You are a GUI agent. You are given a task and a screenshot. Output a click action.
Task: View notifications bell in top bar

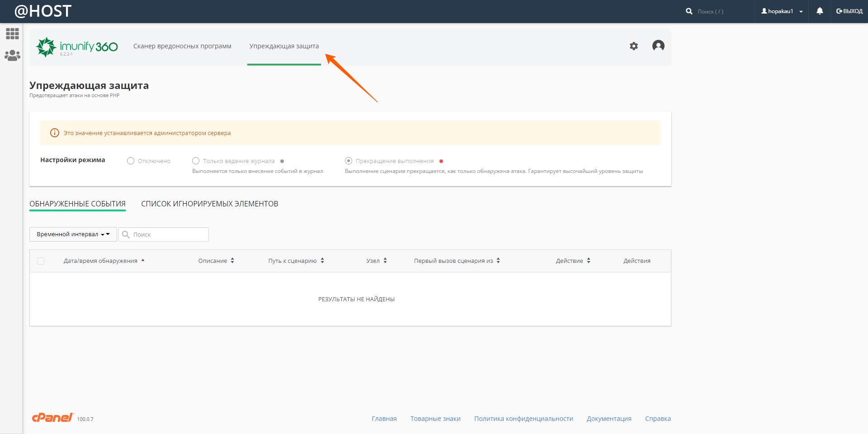(820, 11)
